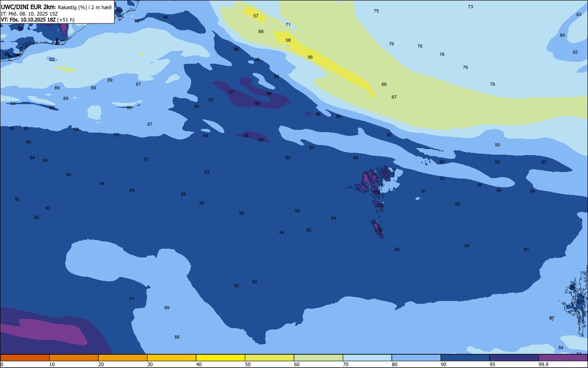The width and height of the screenshot is (588, 368).
Task: Click the 30–40 gold legend swatch
Action: [171, 357]
